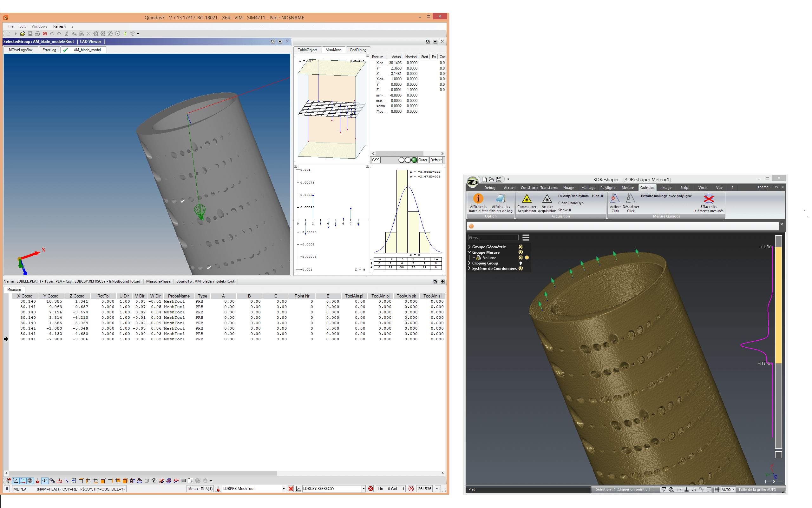Viewport: 812px width, 508px height.
Task: Click Cut scissors icon in Quindos toolbar
Action: (x=67, y=34)
